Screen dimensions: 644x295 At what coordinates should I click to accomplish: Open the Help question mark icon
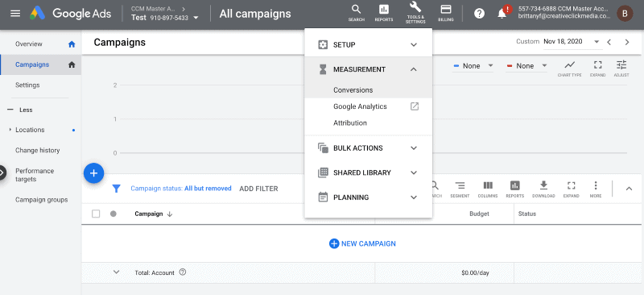(479, 14)
